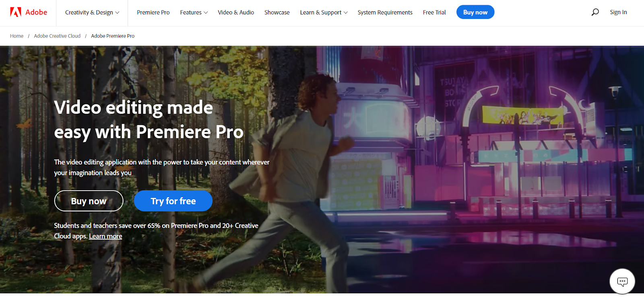Expand the Learn & Support dropdown
This screenshot has width=644, height=298.
point(324,12)
